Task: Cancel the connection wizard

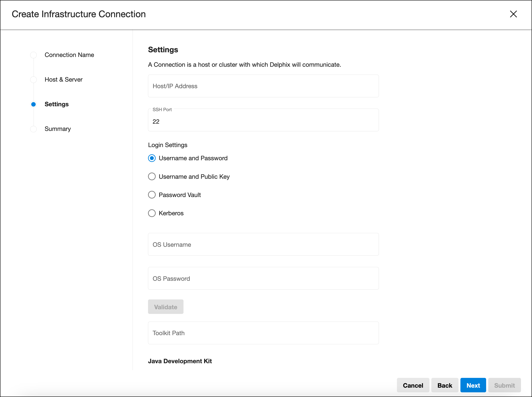Action: click(x=413, y=386)
